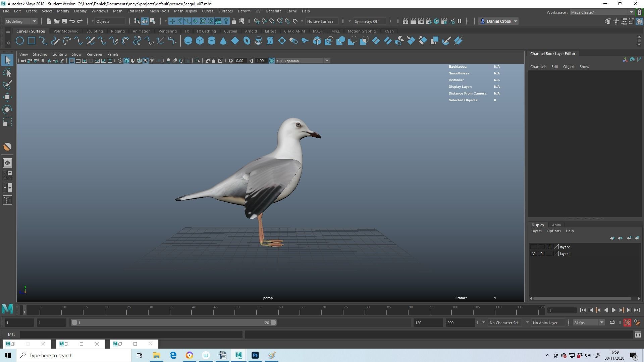Image resolution: width=644 pixels, height=362 pixels.
Task: Click the EP Curve tool icon
Action: click(43, 41)
